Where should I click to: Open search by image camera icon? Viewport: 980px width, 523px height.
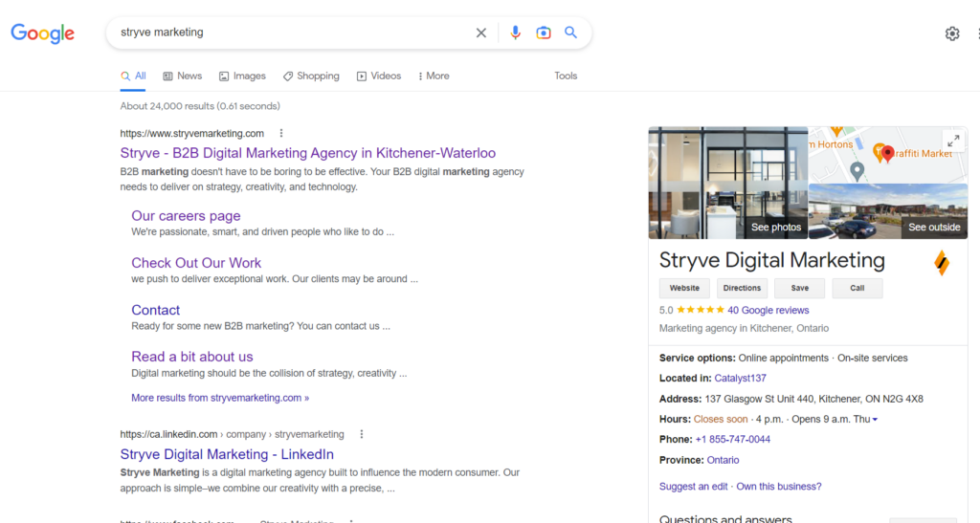pyautogui.click(x=544, y=33)
